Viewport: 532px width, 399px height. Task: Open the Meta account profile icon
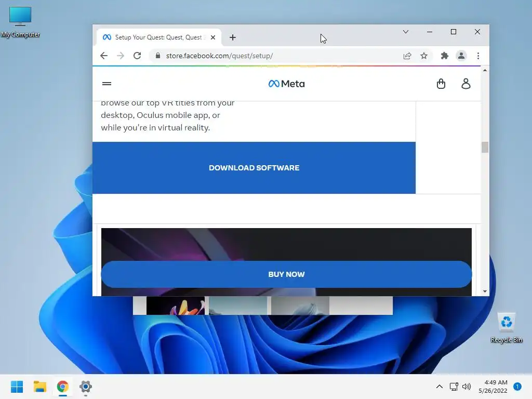pyautogui.click(x=466, y=84)
